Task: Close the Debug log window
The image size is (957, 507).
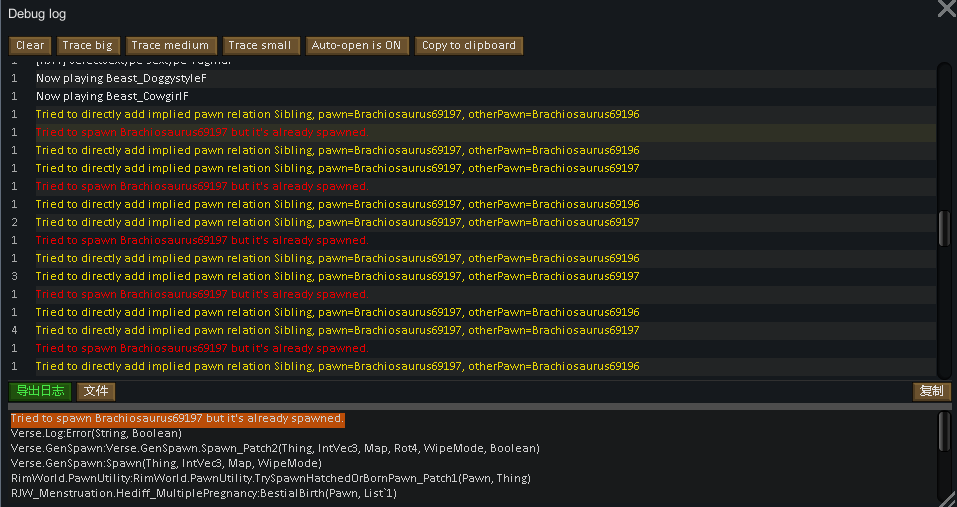Action: pyautogui.click(x=946, y=8)
